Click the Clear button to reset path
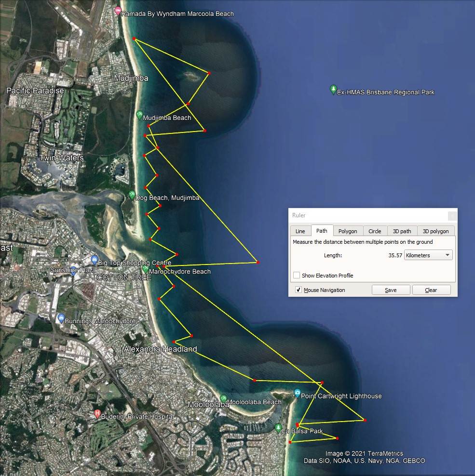Screen dimensions: 475x476 pyautogui.click(x=431, y=290)
